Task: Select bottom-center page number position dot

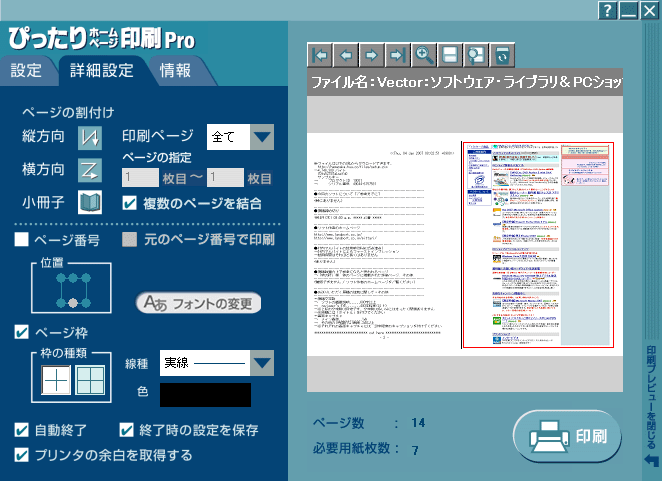Action: click(73, 303)
